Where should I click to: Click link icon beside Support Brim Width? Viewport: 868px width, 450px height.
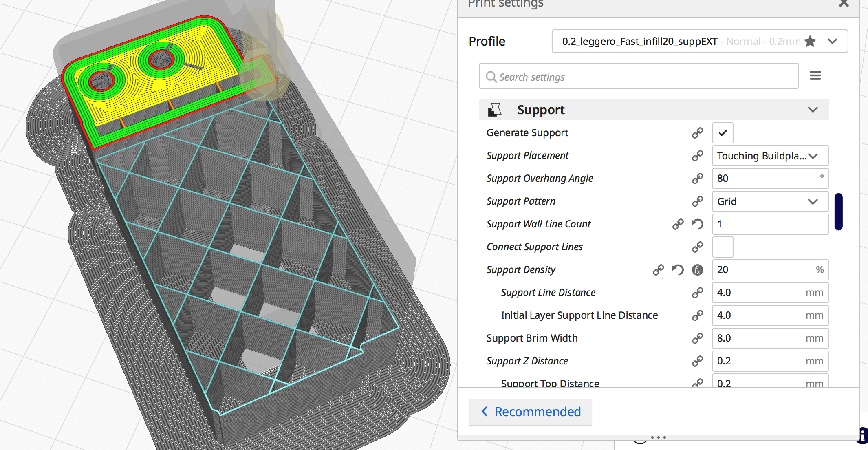pos(697,338)
